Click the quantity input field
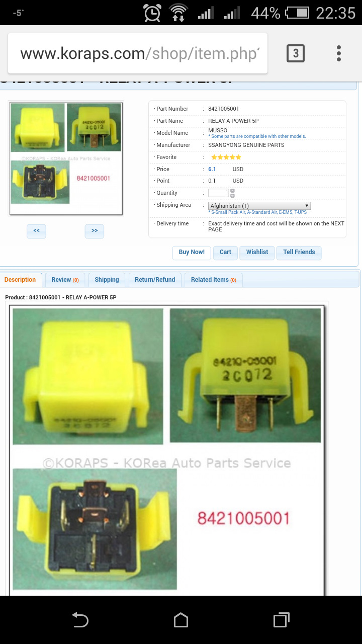362x644 pixels. click(x=219, y=193)
